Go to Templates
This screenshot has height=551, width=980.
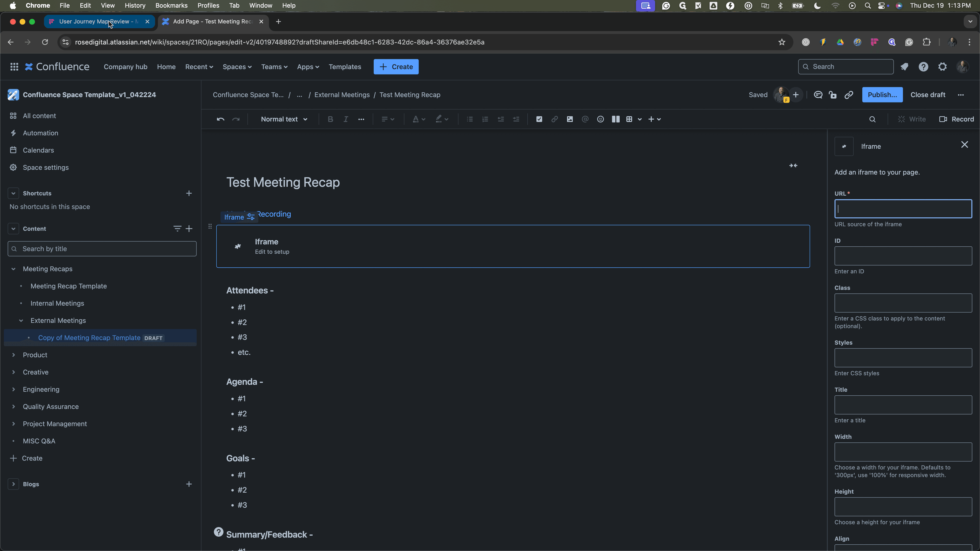(345, 67)
